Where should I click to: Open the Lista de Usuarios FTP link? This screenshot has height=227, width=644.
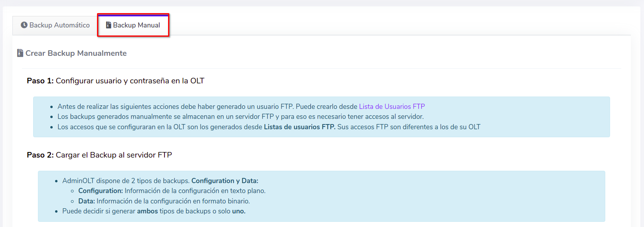[392, 107]
